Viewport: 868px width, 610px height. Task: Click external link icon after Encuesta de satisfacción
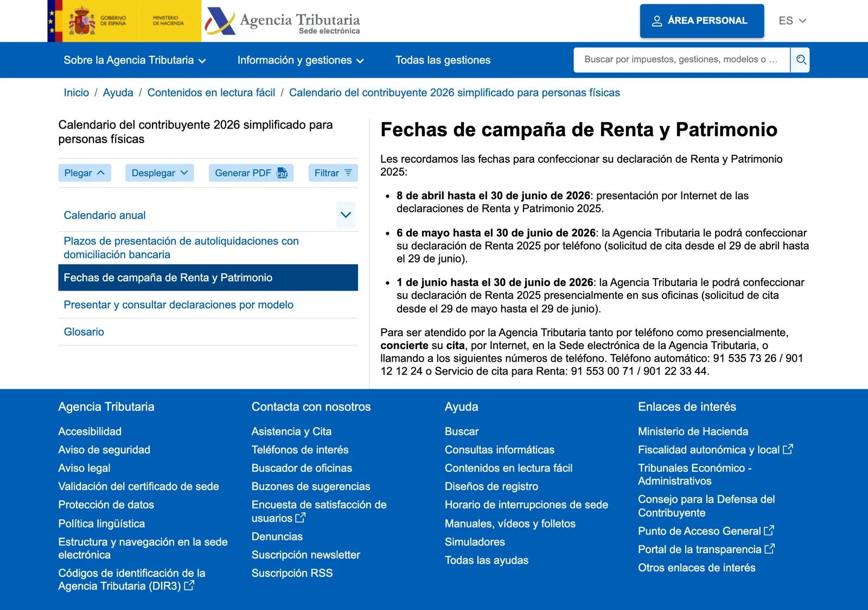(x=300, y=518)
